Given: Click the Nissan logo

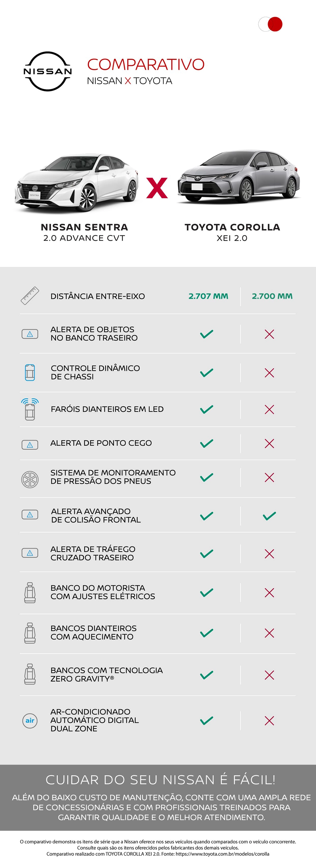Looking at the screenshot, I should coord(47,71).
